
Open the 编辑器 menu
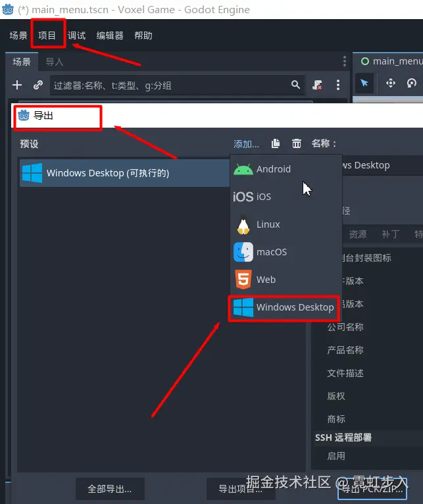coord(110,36)
